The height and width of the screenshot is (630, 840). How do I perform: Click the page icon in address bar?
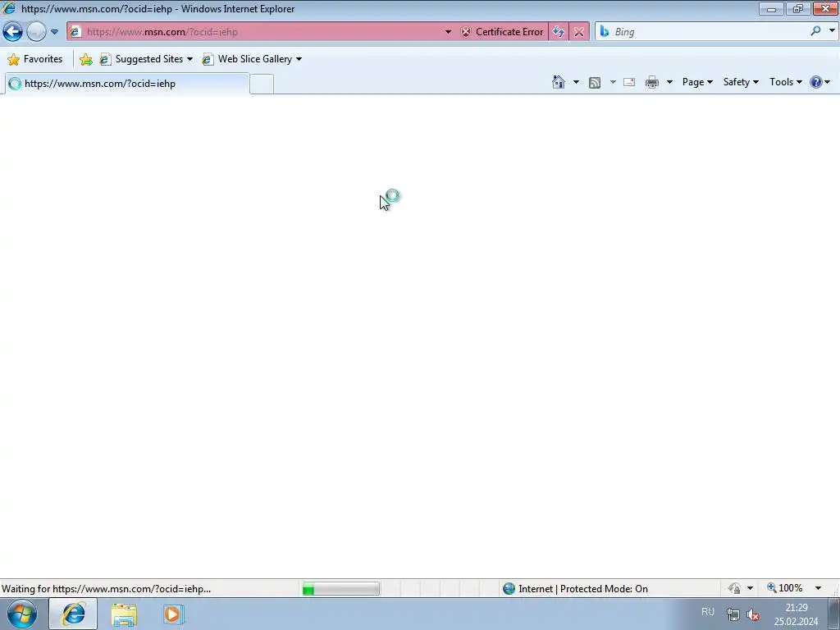point(75,32)
